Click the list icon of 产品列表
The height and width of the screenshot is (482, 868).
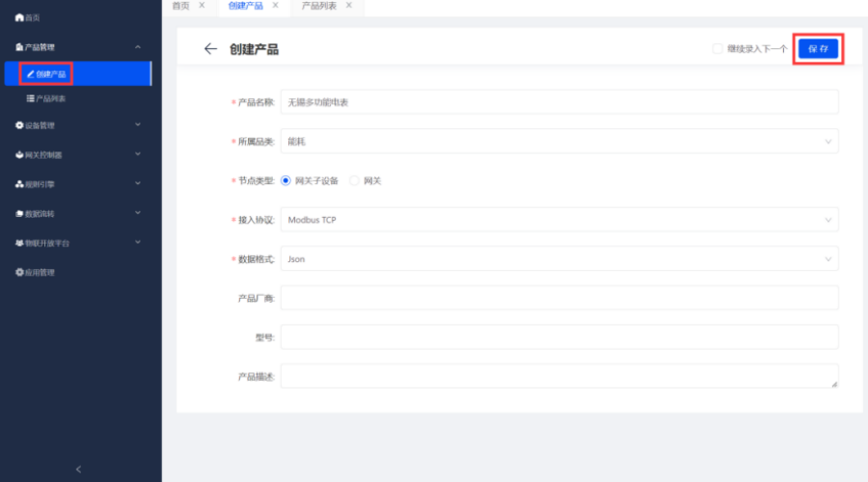click(31, 98)
